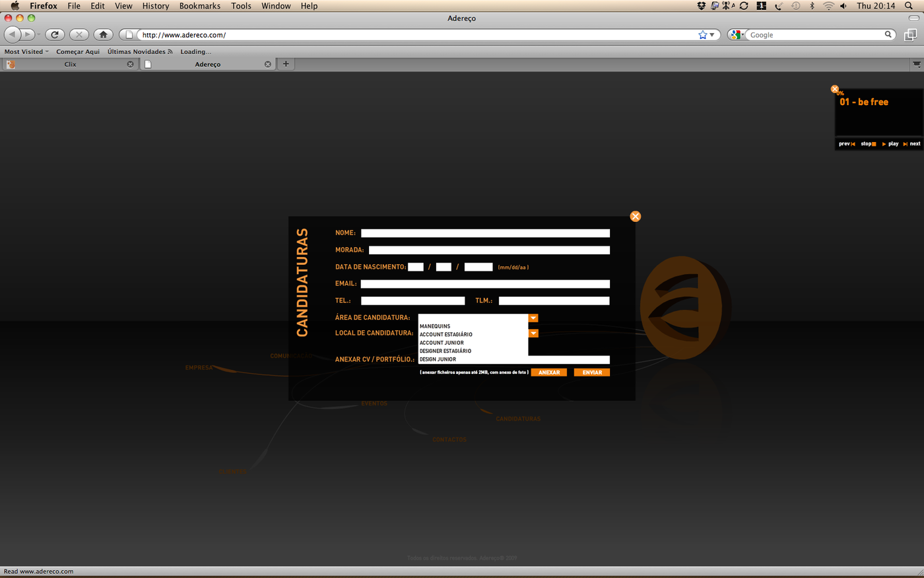Click the MORADA input field
This screenshot has width=924, height=578.
(x=489, y=250)
